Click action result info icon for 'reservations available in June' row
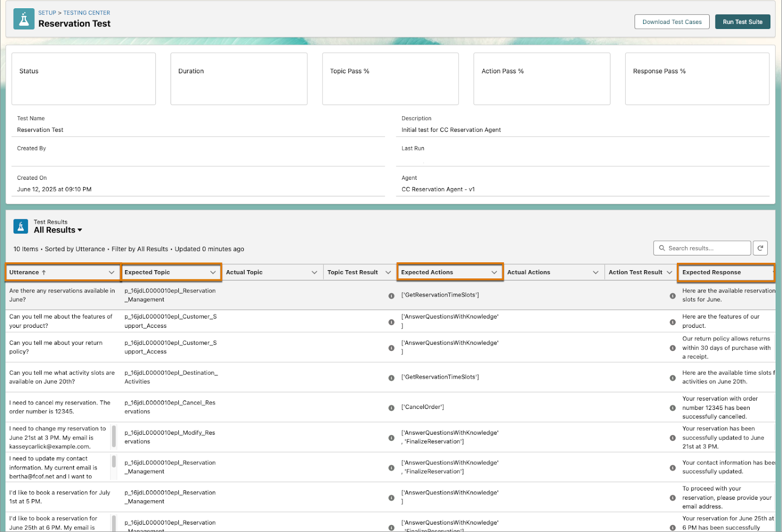Viewport: 782px width, 532px height. coord(673,296)
